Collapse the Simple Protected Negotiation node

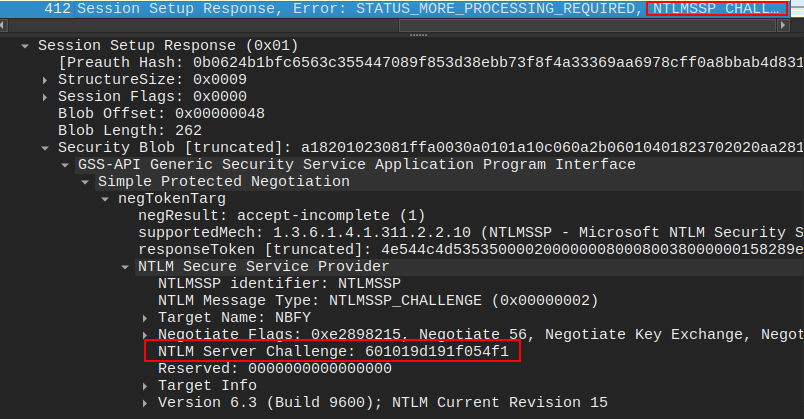coord(85,182)
